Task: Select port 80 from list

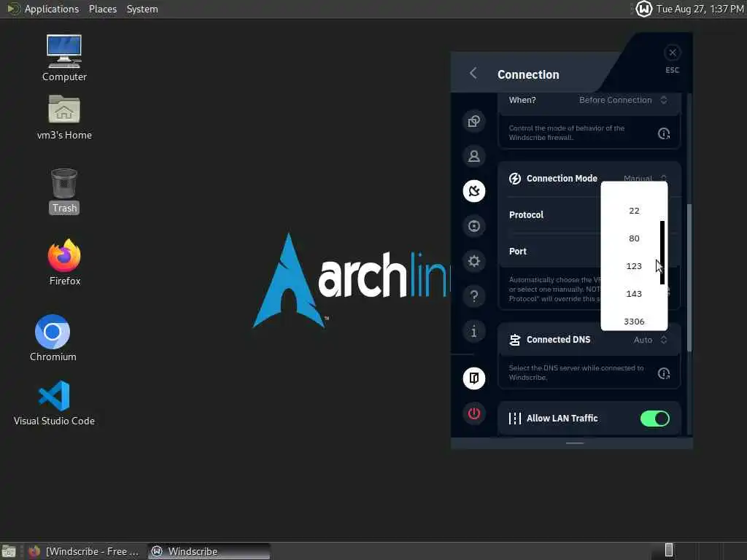Action: (x=634, y=238)
